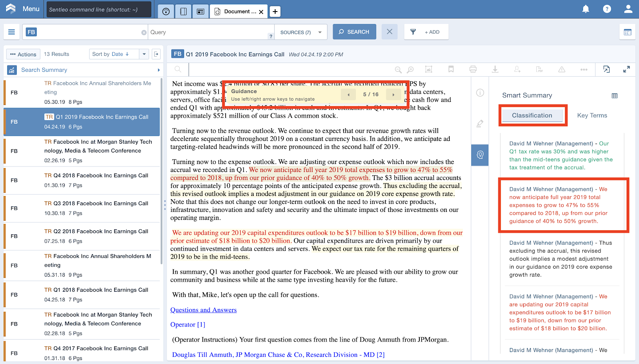This screenshot has width=639, height=364.
Task: Open the Actions menu
Action: coord(23,54)
